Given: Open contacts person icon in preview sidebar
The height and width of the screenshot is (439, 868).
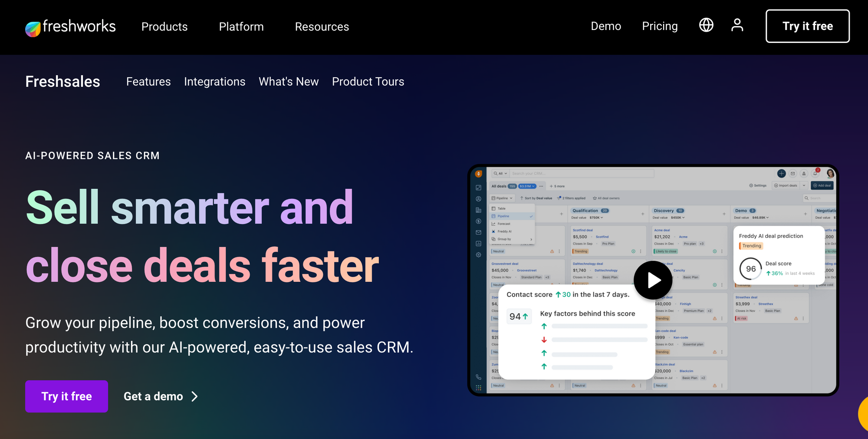Looking at the screenshot, I should pos(478,199).
